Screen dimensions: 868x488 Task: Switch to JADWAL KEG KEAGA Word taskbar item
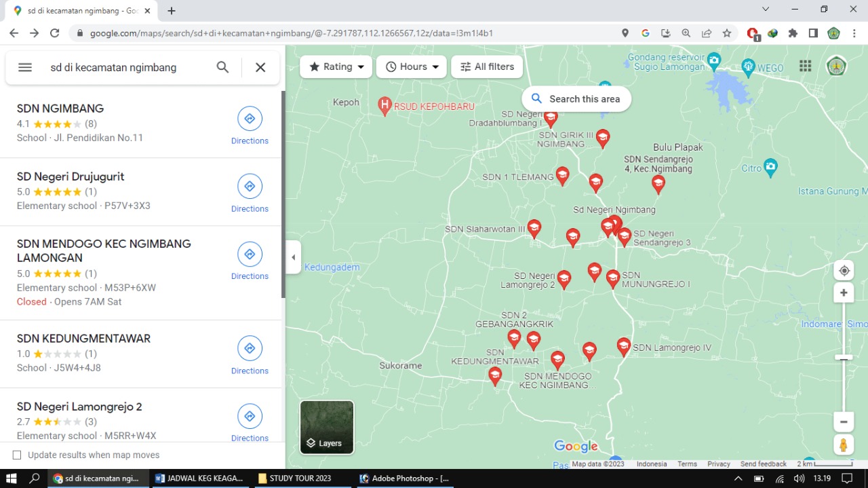(199, 478)
